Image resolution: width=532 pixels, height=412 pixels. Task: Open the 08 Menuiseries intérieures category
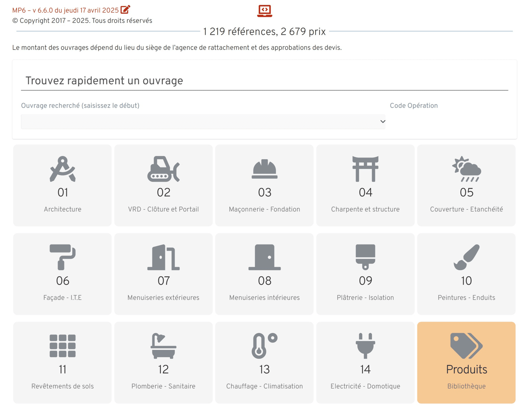pos(264,274)
